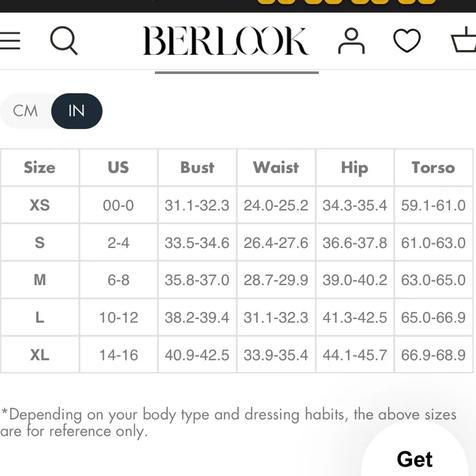This screenshot has height=476, width=476.
Task: Select the XL size row
Action: click(40, 355)
